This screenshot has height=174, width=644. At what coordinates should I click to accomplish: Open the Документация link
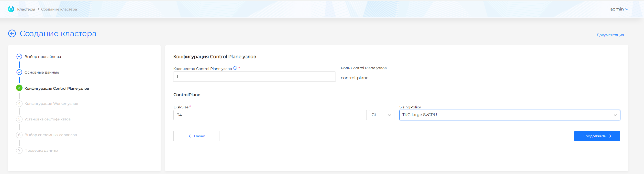(x=610, y=35)
